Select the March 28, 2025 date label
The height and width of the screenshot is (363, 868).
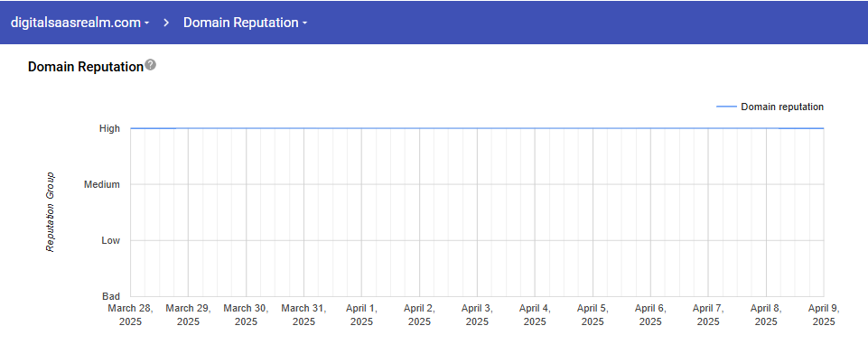pos(130,314)
